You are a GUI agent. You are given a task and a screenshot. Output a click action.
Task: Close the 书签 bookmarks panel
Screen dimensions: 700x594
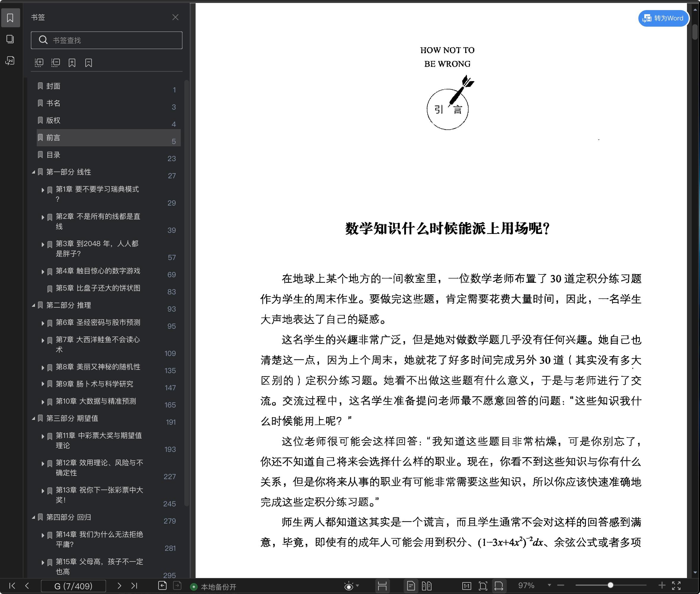[x=175, y=17]
